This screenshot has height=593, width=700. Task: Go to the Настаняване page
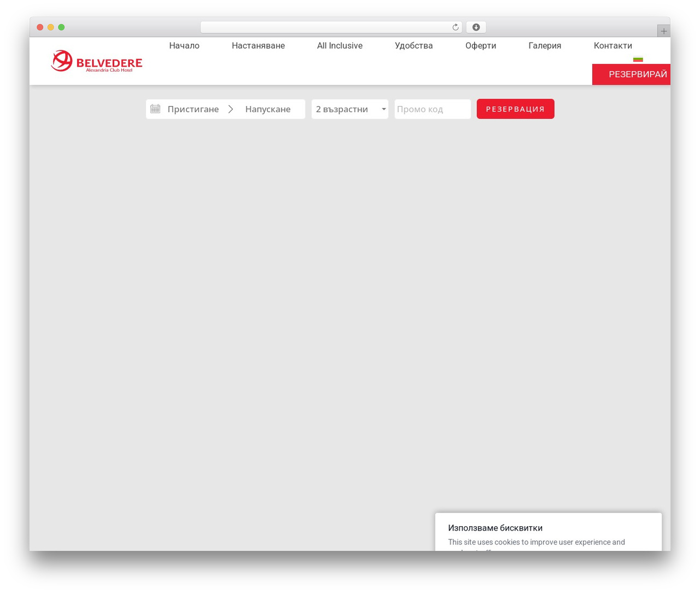pyautogui.click(x=258, y=46)
